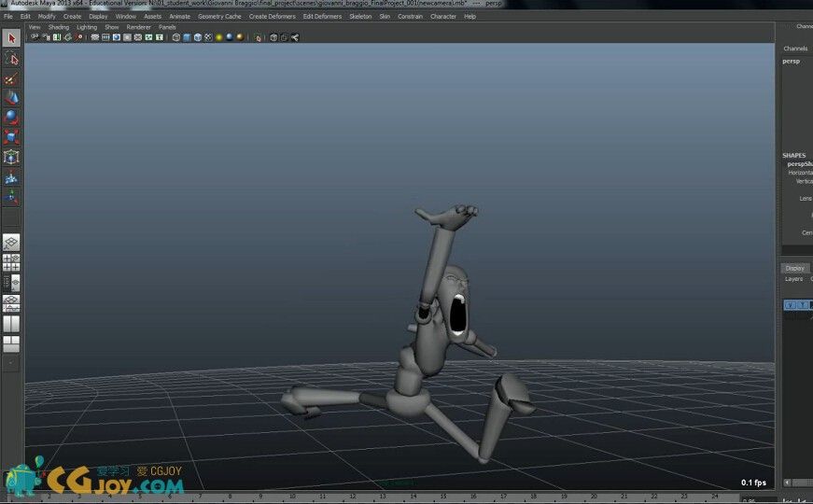Open the Edit menu

tap(25, 16)
